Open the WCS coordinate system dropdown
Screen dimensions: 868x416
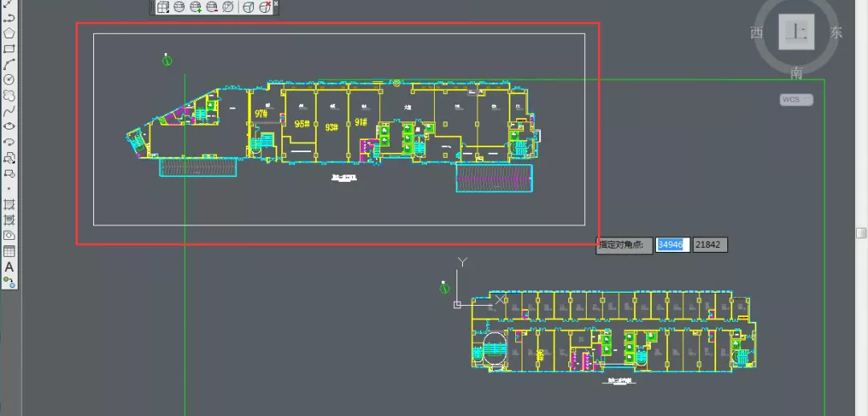pyautogui.click(x=796, y=100)
